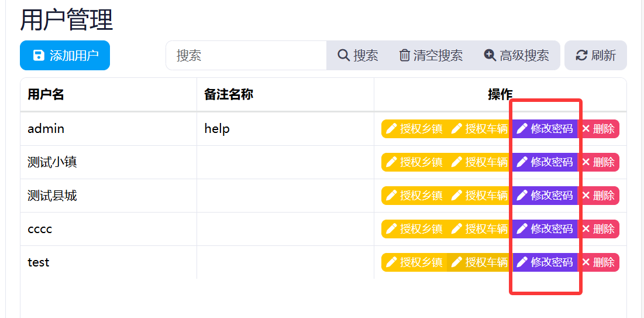Click the X icon to delete admin
Viewport: 644px width, 318px height.
tap(586, 129)
